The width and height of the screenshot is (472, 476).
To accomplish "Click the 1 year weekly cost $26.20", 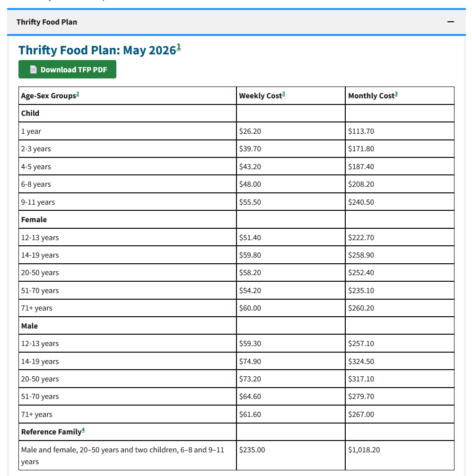I will [250, 131].
